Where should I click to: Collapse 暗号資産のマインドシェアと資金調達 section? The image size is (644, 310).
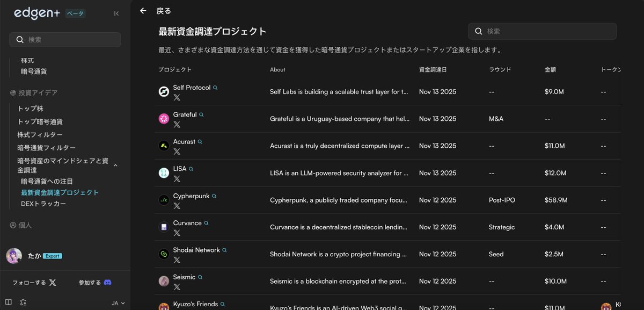(115, 165)
